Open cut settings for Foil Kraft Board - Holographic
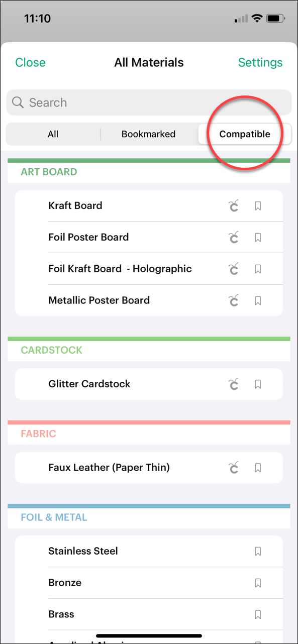This screenshot has width=298, height=644. 233,269
